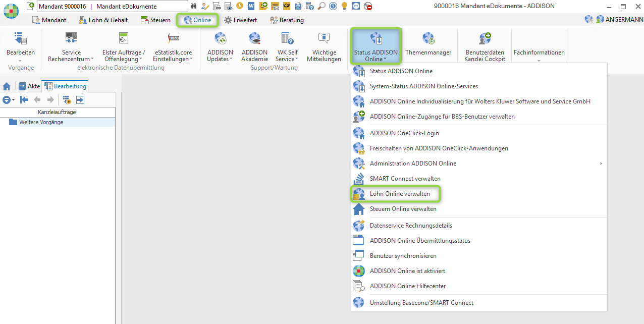Select the Bearbeitung tab
The image size is (644, 324).
point(66,86)
